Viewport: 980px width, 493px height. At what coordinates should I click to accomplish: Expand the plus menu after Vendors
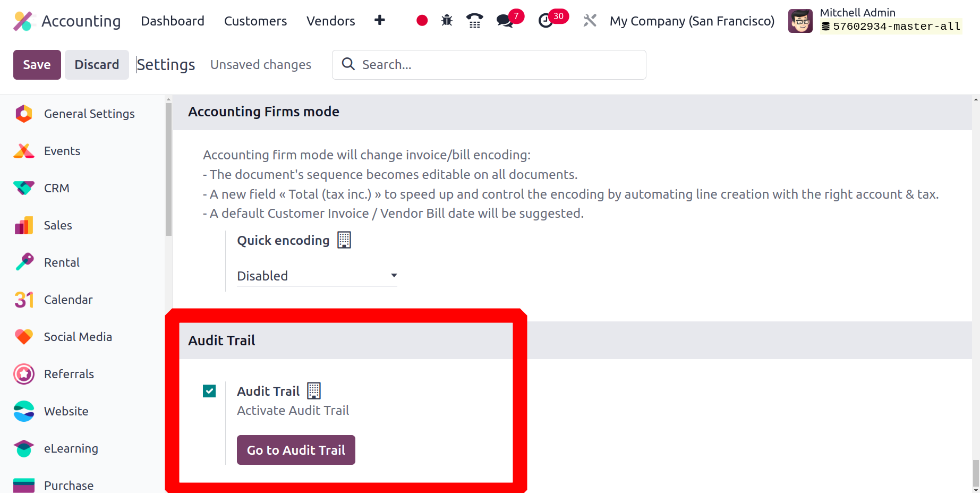(379, 20)
